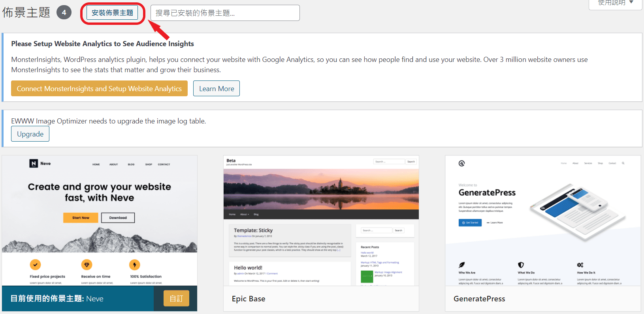This screenshot has height=314, width=644.
Task: Click the What We Do shield icon
Action: [x=521, y=265]
